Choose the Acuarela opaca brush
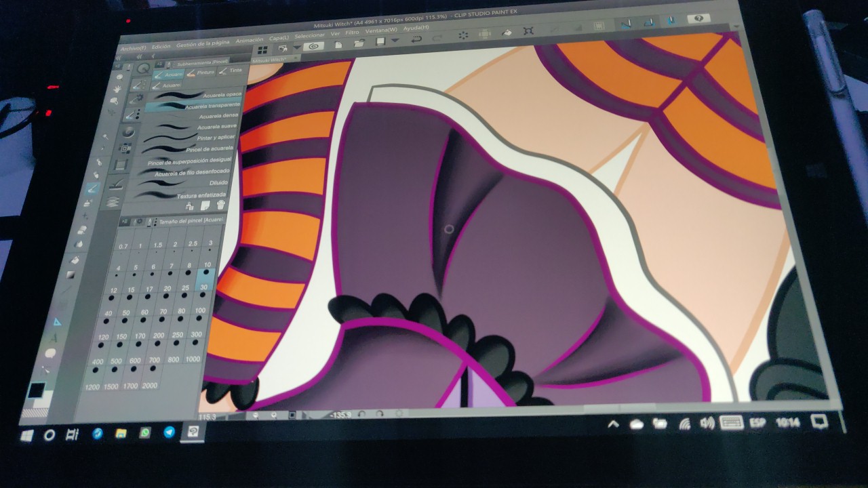 pyautogui.click(x=197, y=95)
